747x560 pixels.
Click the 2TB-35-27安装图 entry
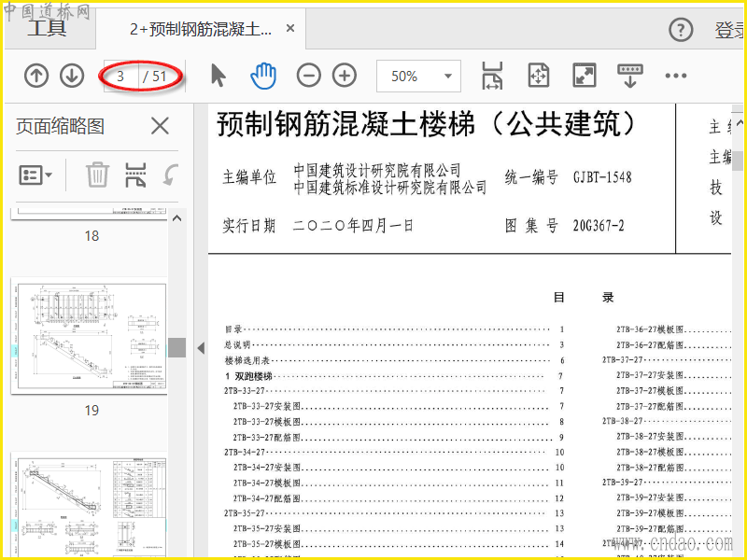pyautogui.click(x=398, y=528)
